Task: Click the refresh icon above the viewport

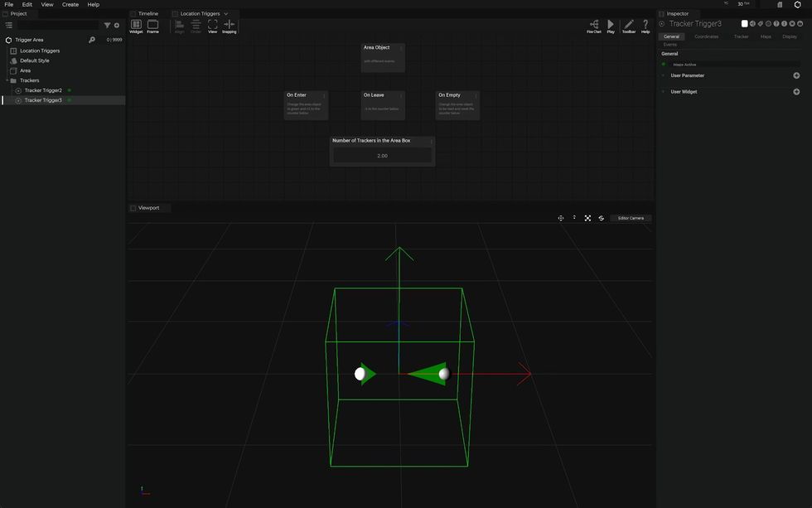Action: click(x=602, y=217)
